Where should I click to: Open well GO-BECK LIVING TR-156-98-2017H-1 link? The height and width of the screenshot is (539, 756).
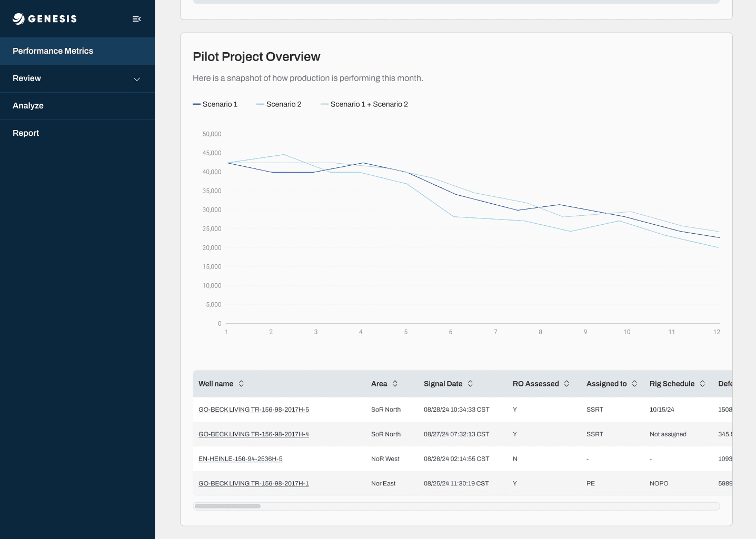tap(254, 484)
